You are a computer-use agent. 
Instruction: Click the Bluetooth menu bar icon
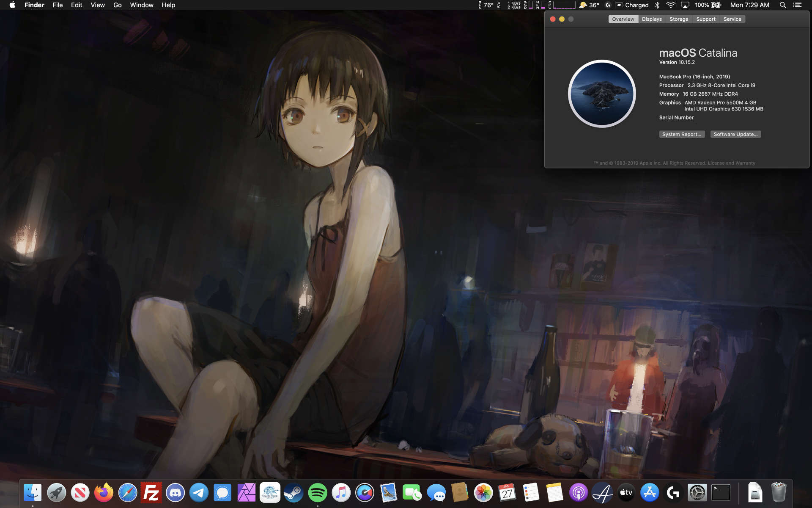[657, 5]
